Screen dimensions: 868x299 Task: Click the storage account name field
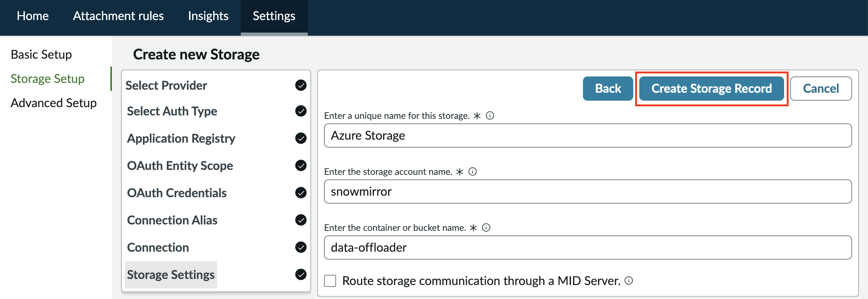pyautogui.click(x=588, y=192)
